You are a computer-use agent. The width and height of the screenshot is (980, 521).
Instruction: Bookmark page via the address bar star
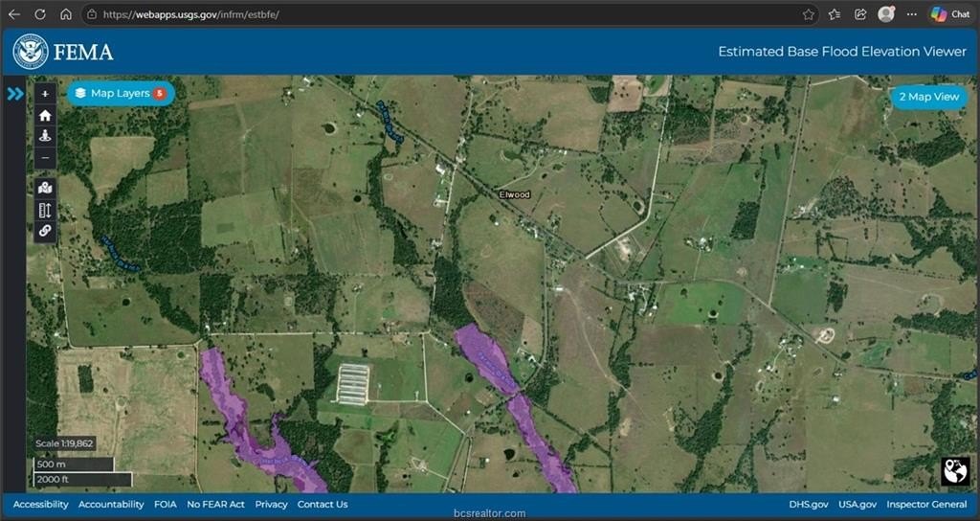808,13
